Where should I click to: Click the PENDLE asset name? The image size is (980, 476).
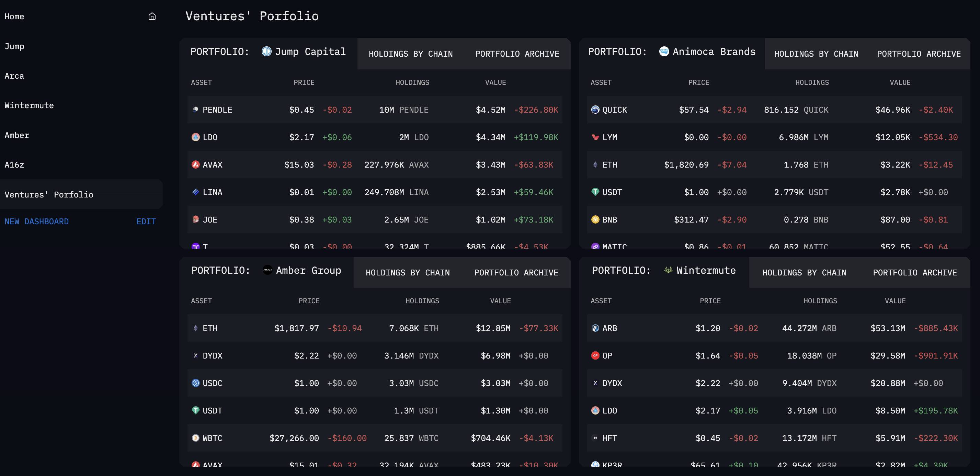(x=217, y=110)
